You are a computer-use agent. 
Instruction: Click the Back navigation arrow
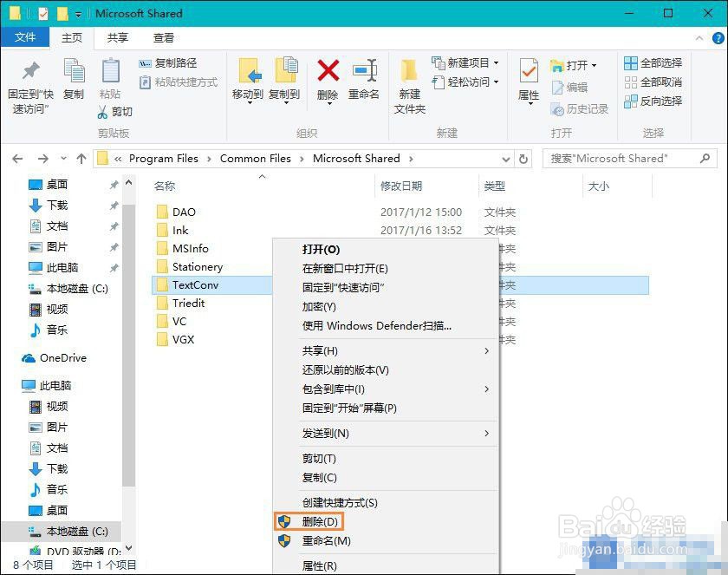point(17,159)
